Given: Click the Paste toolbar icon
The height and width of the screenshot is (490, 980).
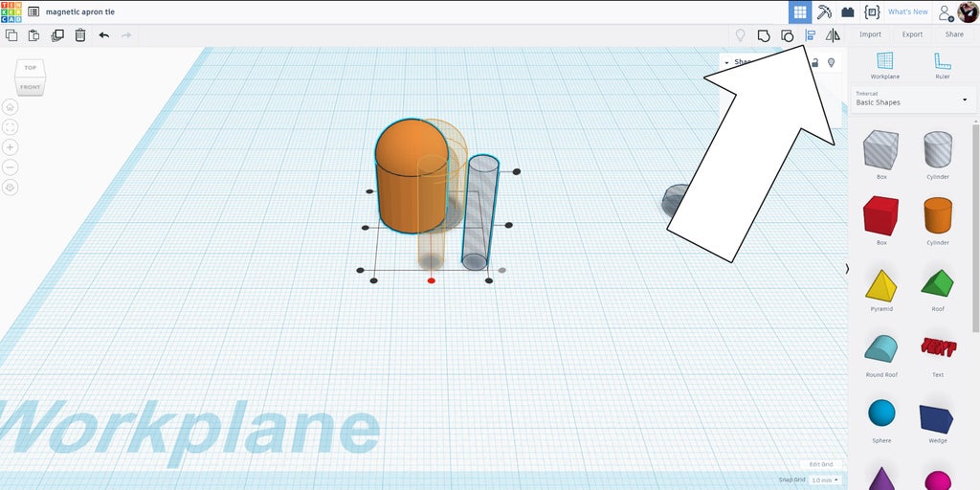Looking at the screenshot, I should click(34, 35).
